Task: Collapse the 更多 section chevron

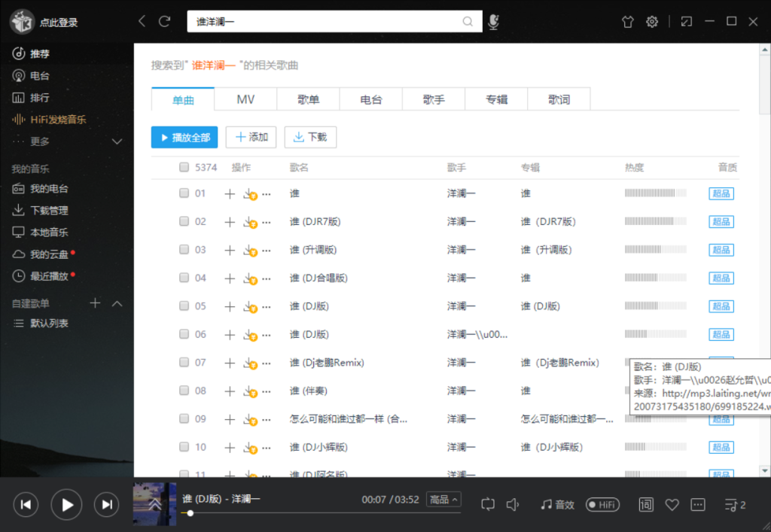Action: [117, 141]
